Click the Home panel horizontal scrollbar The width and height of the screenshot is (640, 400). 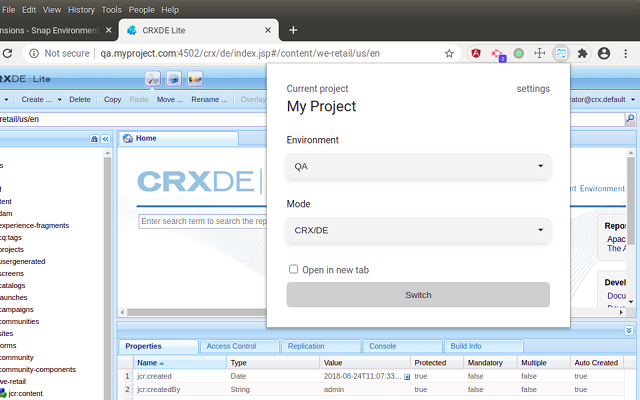[x=196, y=312]
